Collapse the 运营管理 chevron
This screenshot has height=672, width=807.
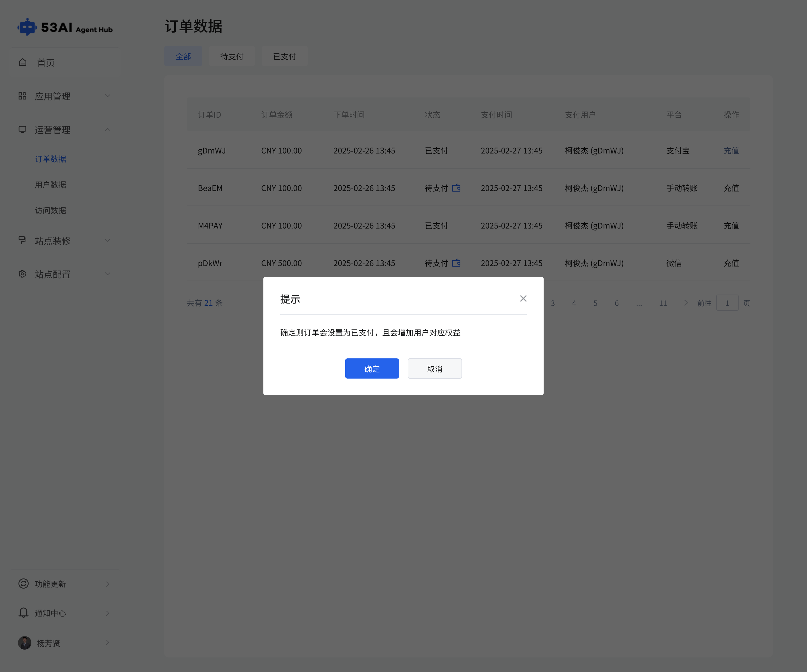tap(108, 129)
